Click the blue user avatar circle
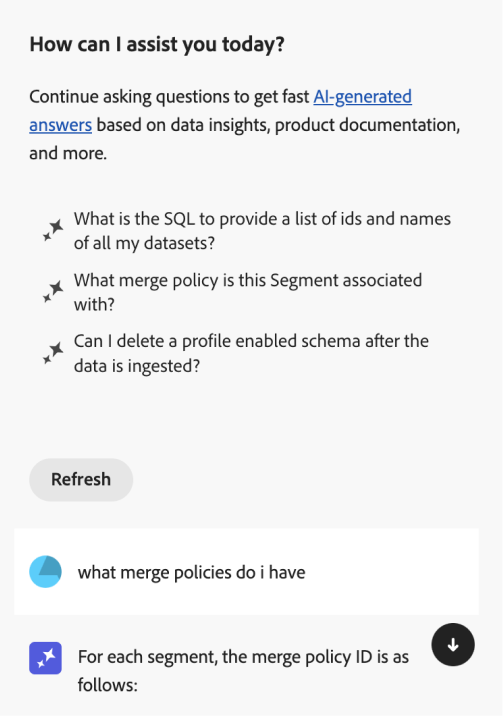 (46, 571)
